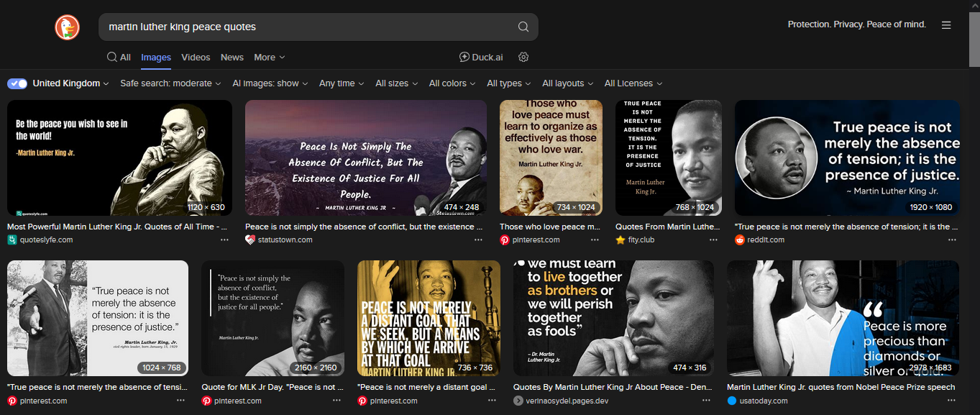
Task: Click the DuckDuckGo logo icon
Action: point(67,27)
